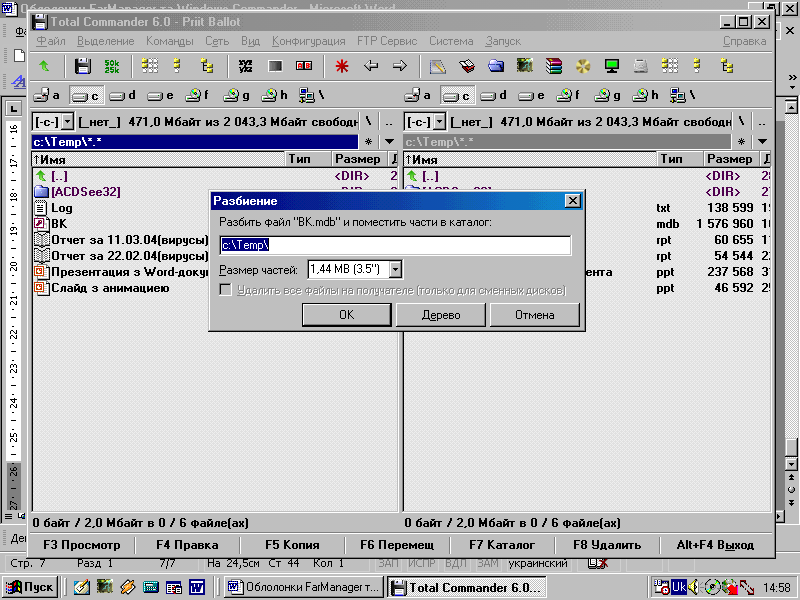Click the gray drive icon beside monitor

(x=641, y=66)
